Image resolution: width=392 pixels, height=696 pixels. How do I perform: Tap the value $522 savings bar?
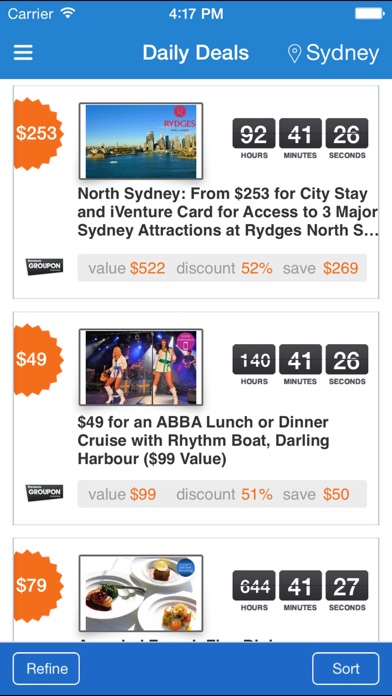click(222, 268)
